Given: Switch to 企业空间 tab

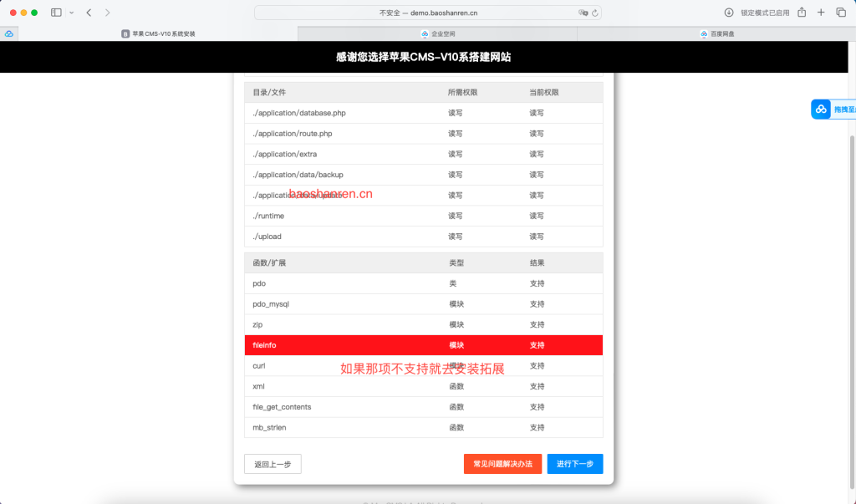Looking at the screenshot, I should pyautogui.click(x=438, y=33).
